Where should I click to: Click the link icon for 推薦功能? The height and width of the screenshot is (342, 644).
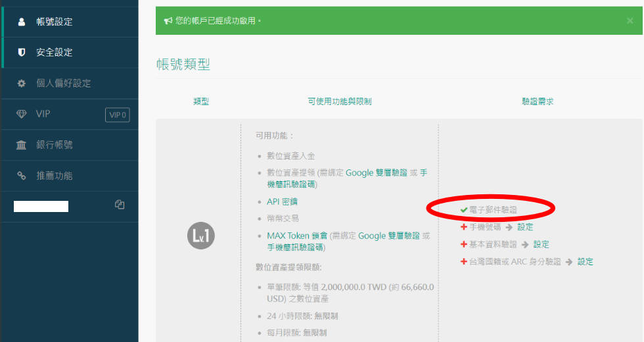[x=21, y=175]
